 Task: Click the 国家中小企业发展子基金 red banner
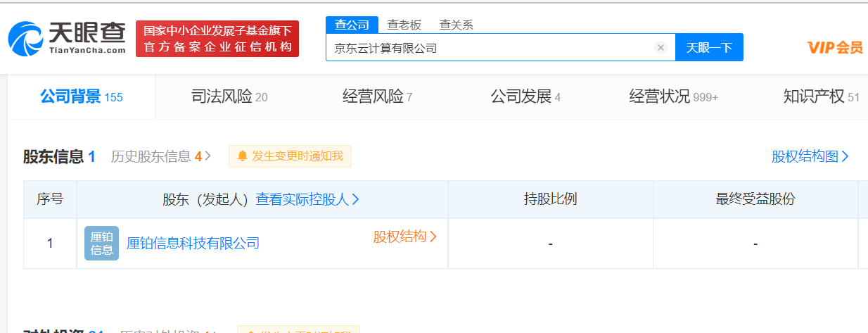tap(217, 39)
